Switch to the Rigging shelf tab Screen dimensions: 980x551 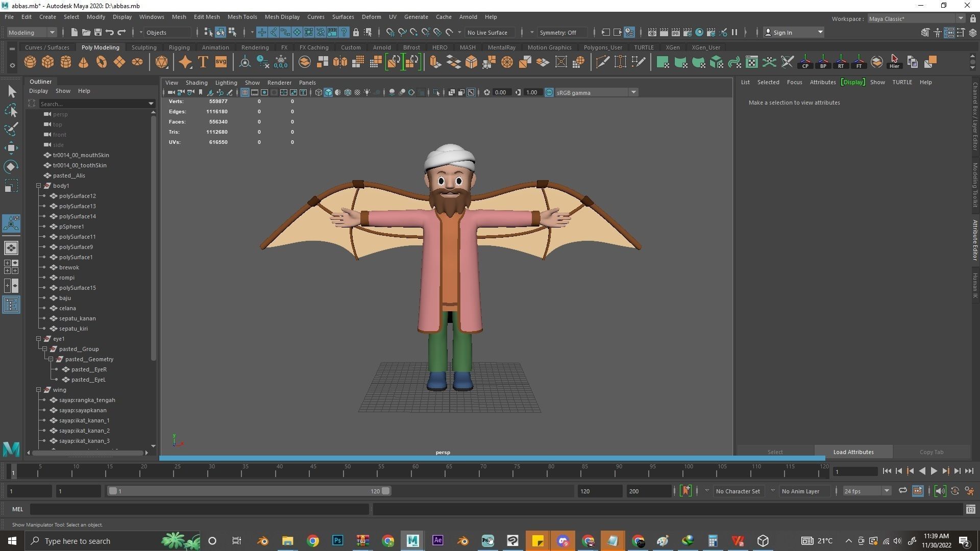[x=179, y=47]
